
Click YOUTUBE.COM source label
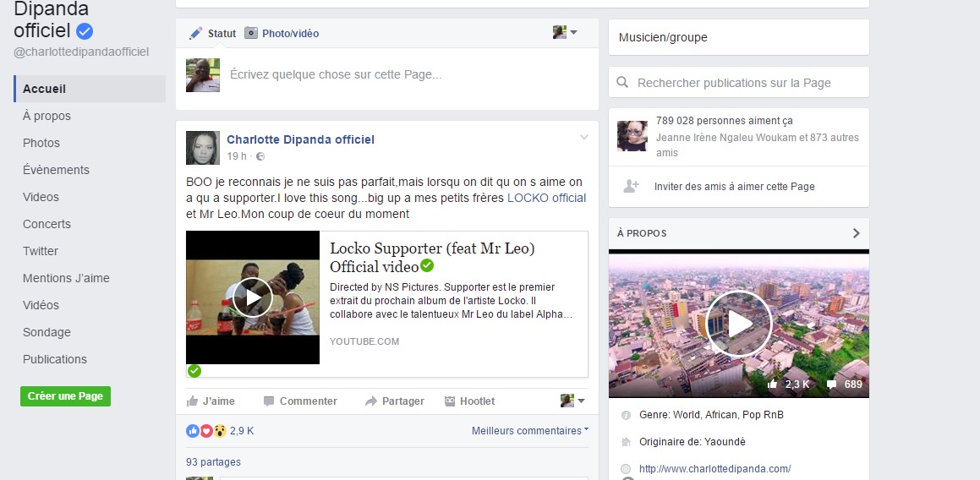click(x=364, y=341)
